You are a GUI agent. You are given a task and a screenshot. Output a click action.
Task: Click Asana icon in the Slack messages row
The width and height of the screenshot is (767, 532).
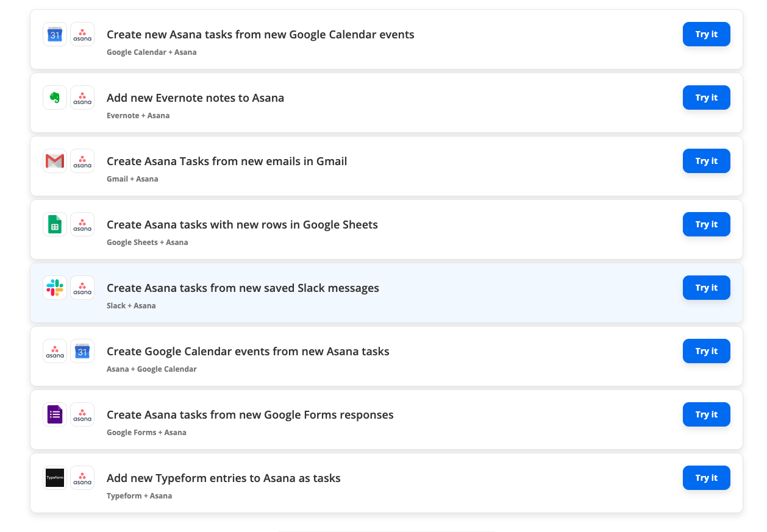82,288
